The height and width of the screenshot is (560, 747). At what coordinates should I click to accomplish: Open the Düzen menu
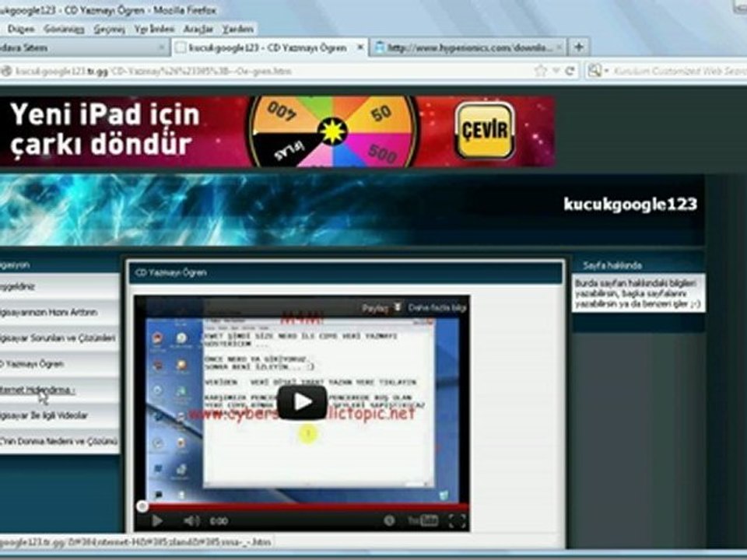[x=21, y=29]
